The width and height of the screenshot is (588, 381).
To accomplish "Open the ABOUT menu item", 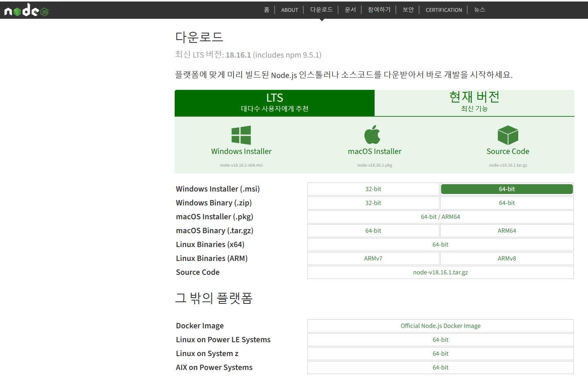I will 290,10.
